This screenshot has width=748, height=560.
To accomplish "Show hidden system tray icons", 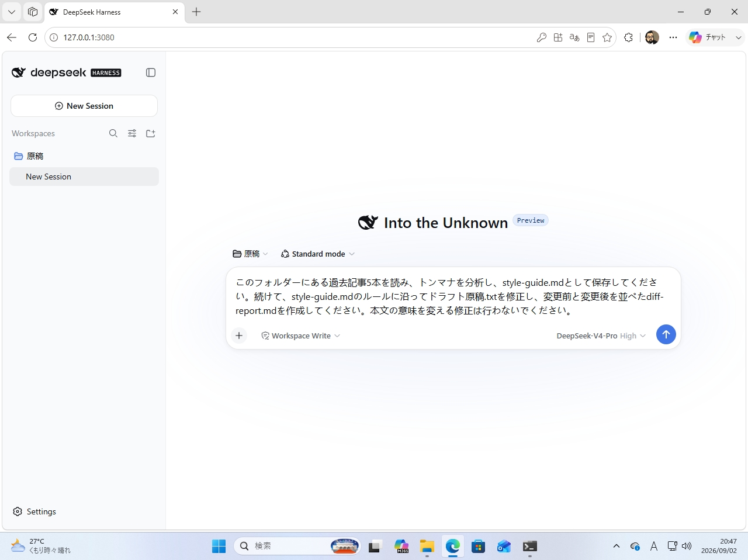I will tap(617, 546).
